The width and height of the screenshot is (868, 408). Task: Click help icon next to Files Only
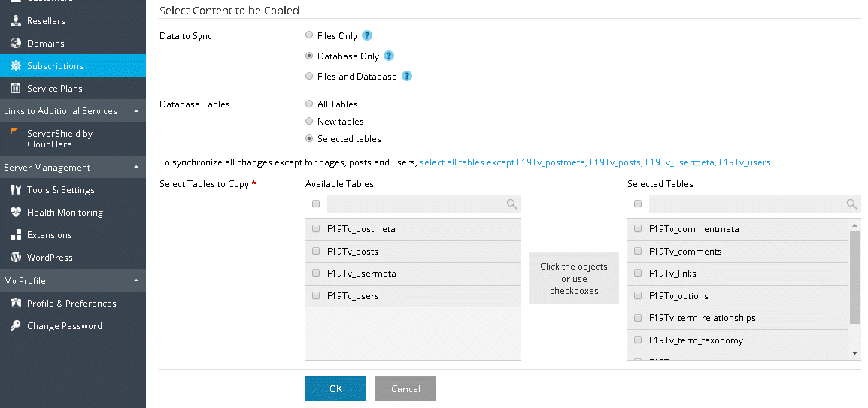367,35
